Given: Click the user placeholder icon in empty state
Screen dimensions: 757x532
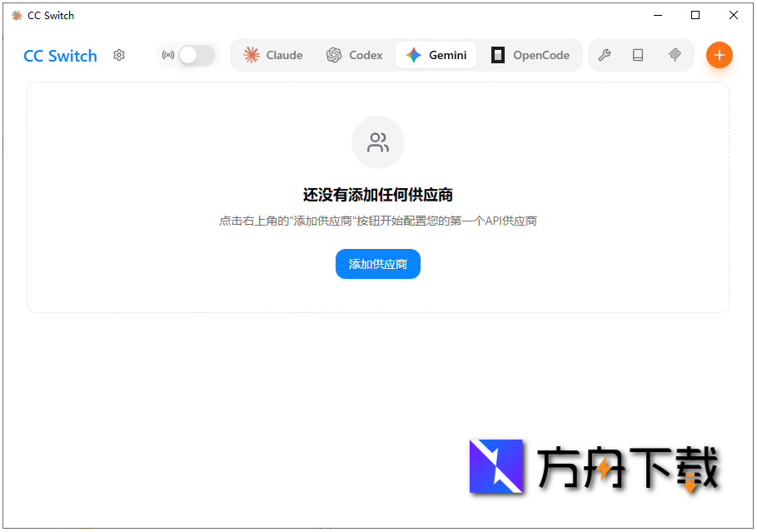Looking at the screenshot, I should 377,142.
